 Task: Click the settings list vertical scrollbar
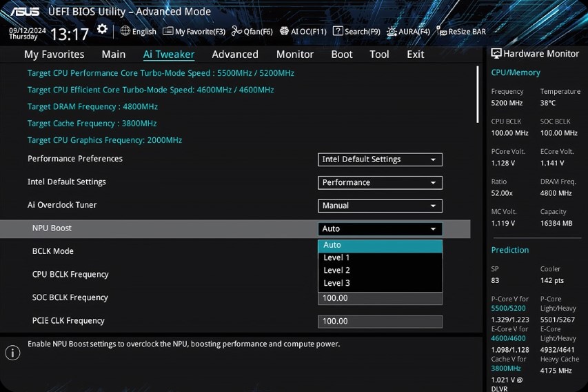(x=478, y=95)
